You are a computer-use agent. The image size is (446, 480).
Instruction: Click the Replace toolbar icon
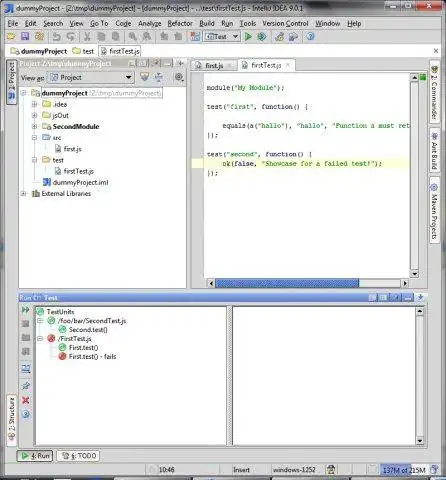pos(147,36)
